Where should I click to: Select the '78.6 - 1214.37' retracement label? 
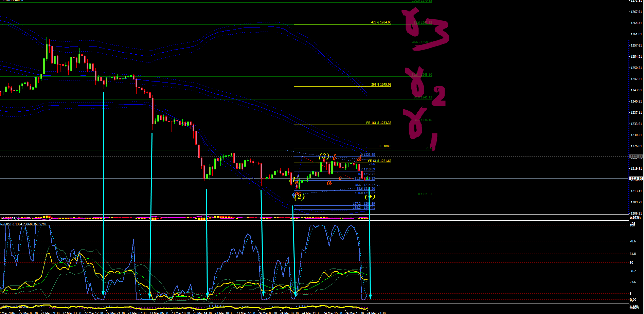tap(365, 185)
